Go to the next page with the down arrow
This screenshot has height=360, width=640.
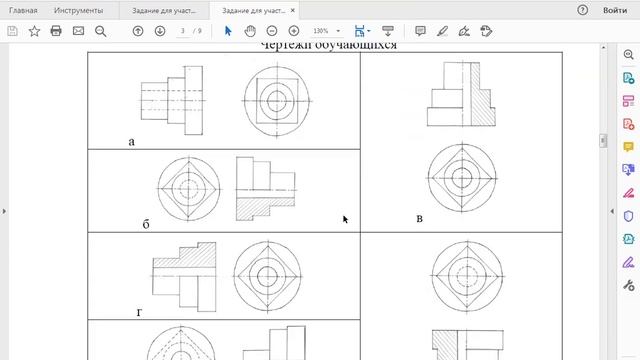(160, 31)
